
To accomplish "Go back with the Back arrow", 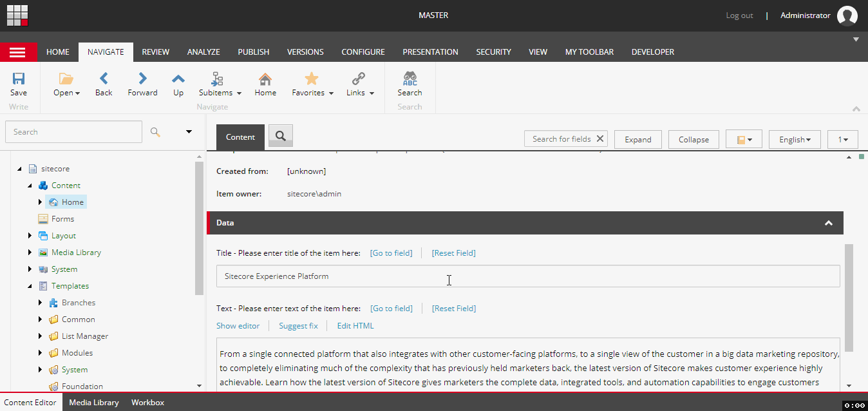I will [x=104, y=84].
